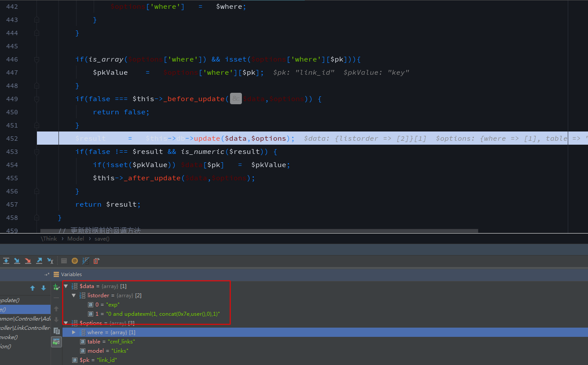The height and width of the screenshot is (365, 588).
Task: Click the red Force Step Into icon
Action: [28, 261]
